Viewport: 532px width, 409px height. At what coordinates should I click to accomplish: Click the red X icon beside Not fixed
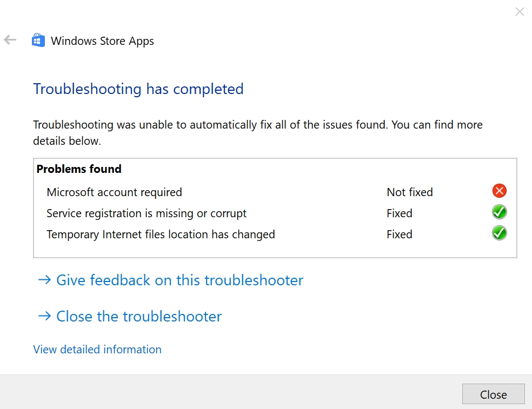pos(500,191)
